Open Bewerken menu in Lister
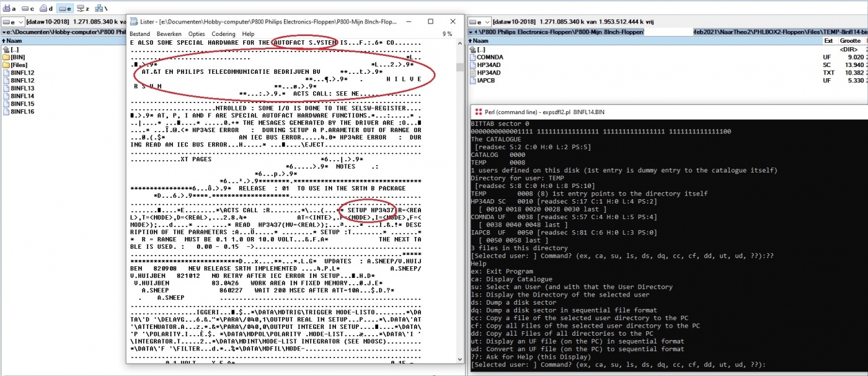 pyautogui.click(x=169, y=34)
